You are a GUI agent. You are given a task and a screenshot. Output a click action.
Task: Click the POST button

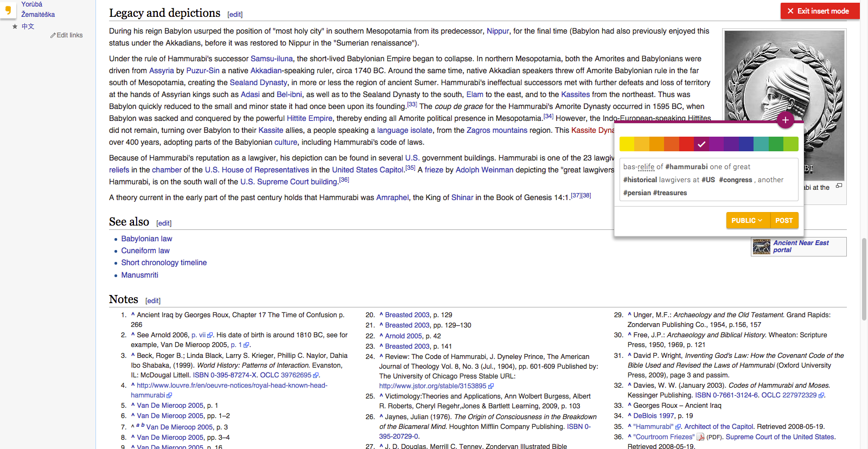click(x=784, y=220)
